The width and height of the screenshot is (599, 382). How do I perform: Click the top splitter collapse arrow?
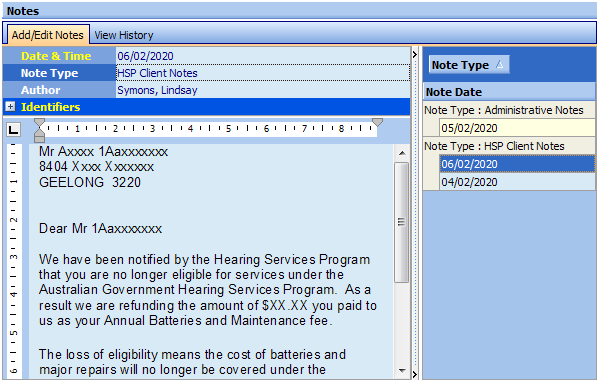pos(415,55)
